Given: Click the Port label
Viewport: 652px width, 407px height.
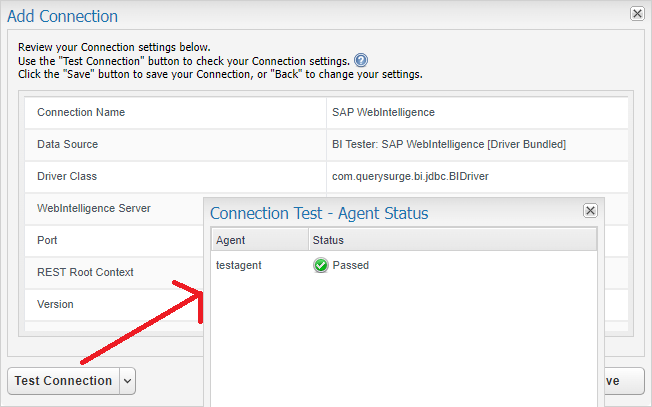Looking at the screenshot, I should [47, 240].
